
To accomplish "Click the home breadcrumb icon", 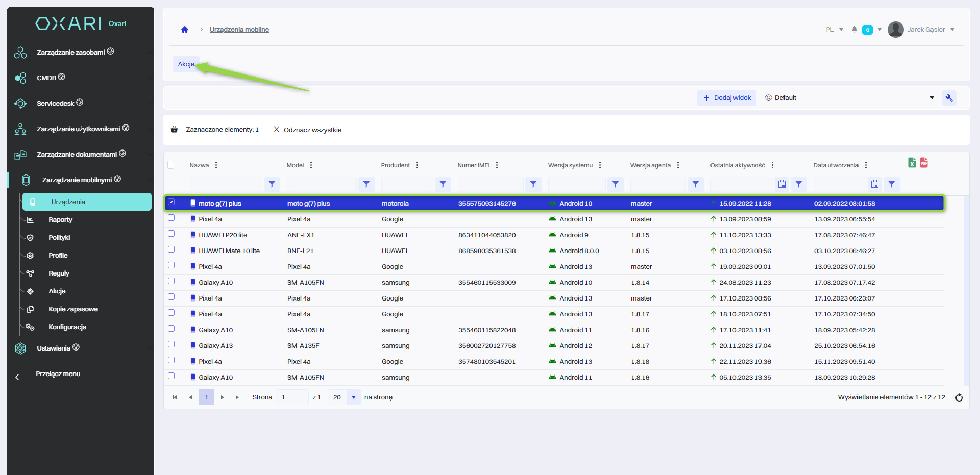I will pos(185,30).
